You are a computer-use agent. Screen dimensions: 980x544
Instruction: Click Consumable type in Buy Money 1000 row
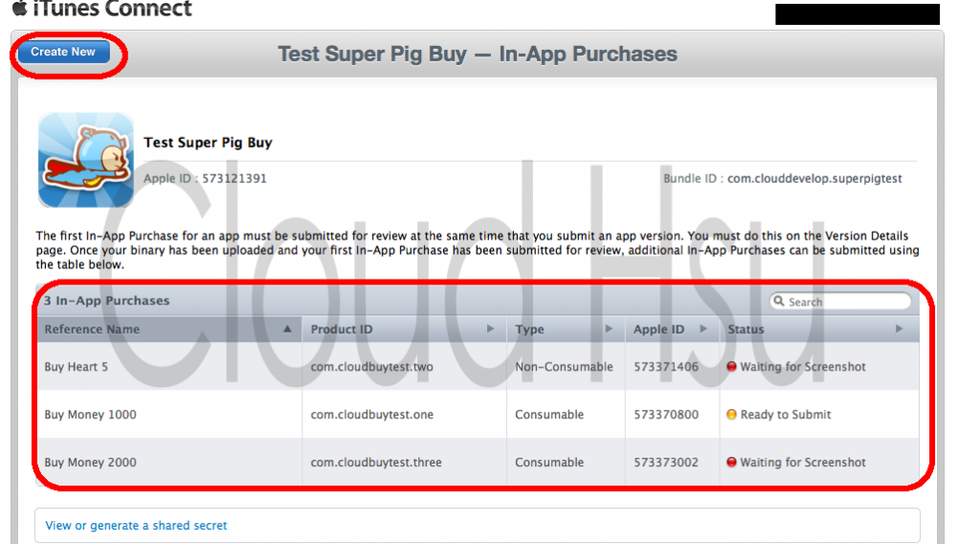point(549,415)
